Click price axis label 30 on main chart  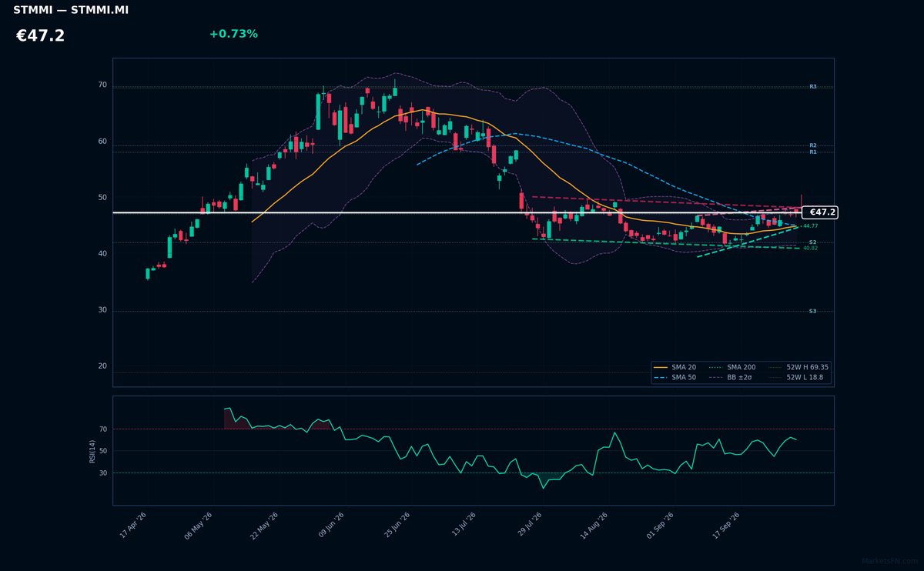[x=102, y=310]
